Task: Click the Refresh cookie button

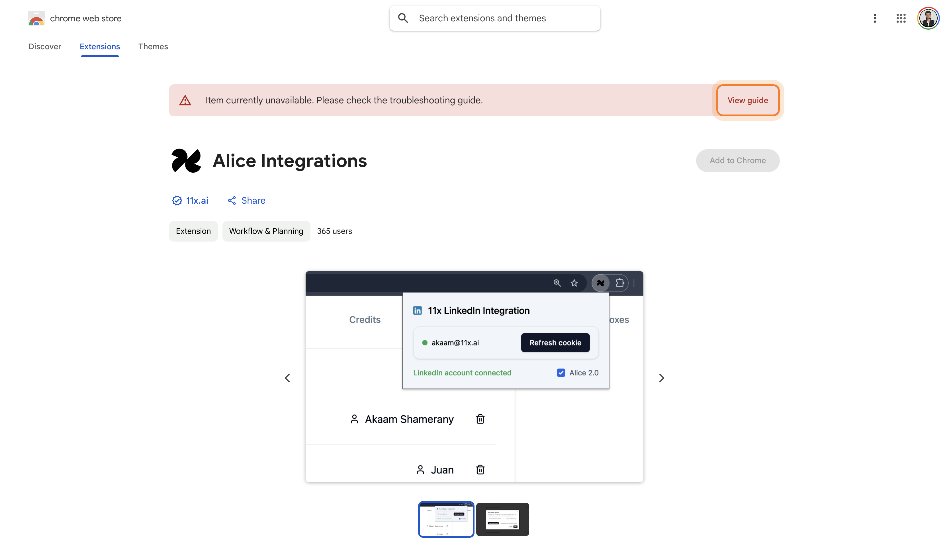Action: 555,343
